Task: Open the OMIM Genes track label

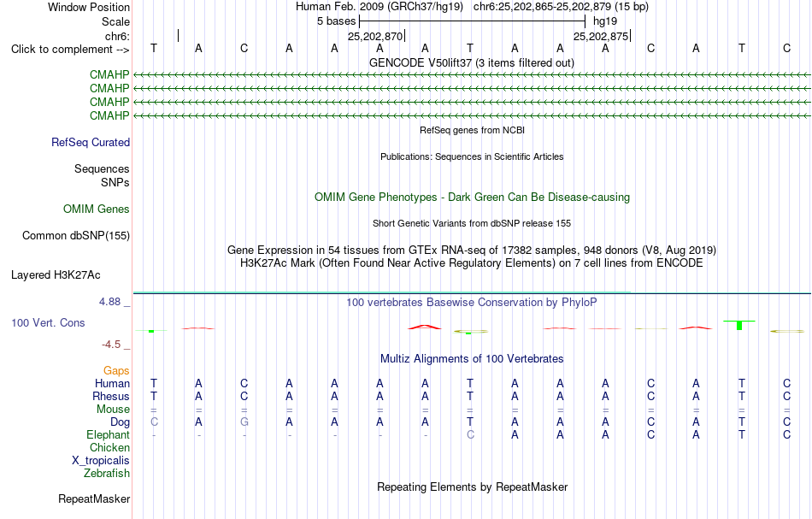Action: tap(96, 209)
